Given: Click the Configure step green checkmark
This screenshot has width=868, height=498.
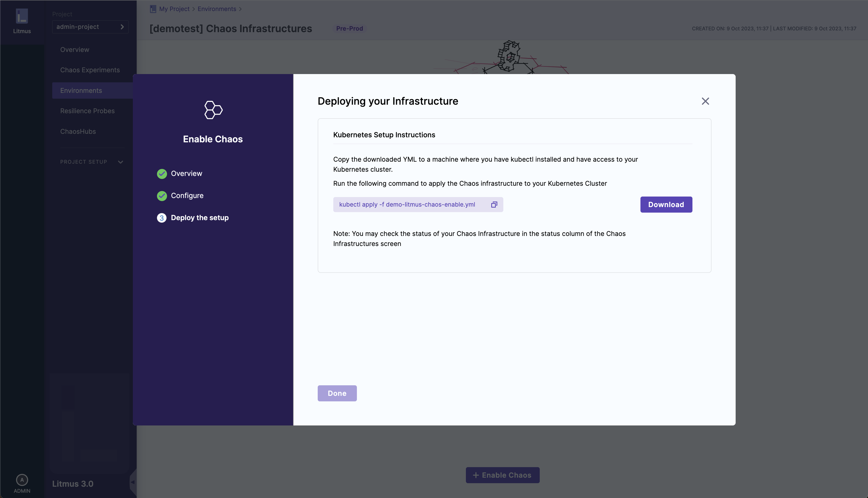Looking at the screenshot, I should (162, 196).
